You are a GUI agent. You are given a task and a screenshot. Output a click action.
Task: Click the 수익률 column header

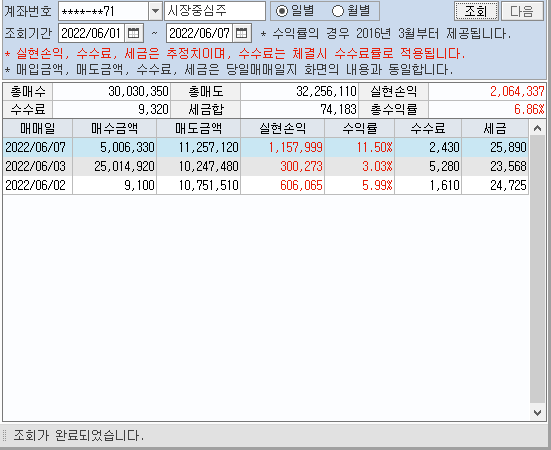coord(359,128)
